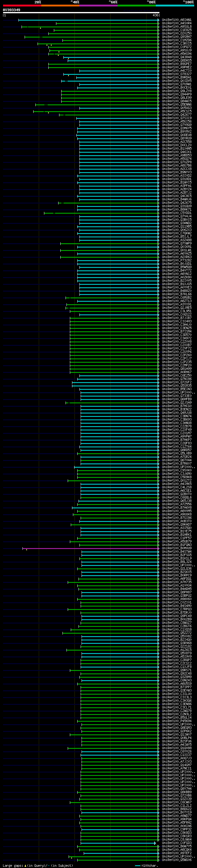
Task: Click the white query sequence bar
Action: coord(81,13)
